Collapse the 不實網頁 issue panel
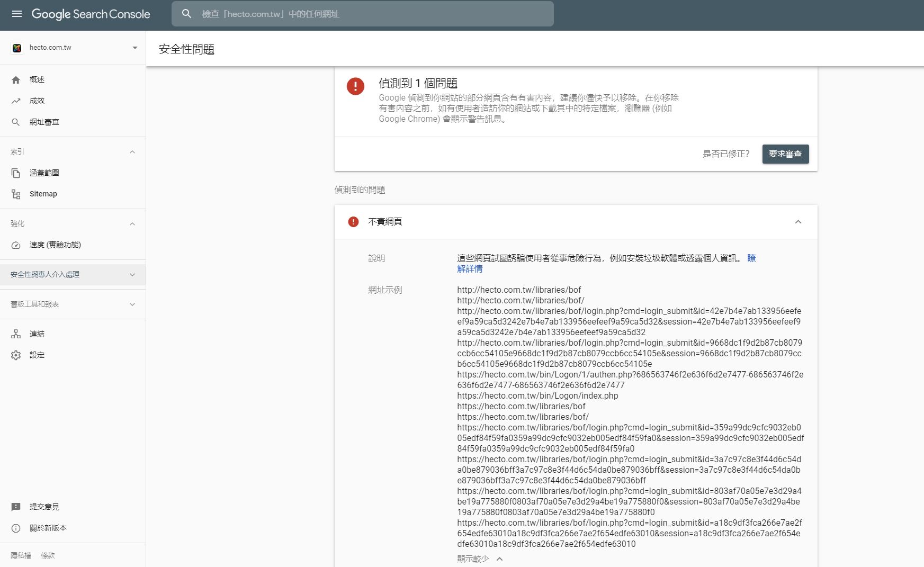This screenshot has height=567, width=924. click(798, 222)
